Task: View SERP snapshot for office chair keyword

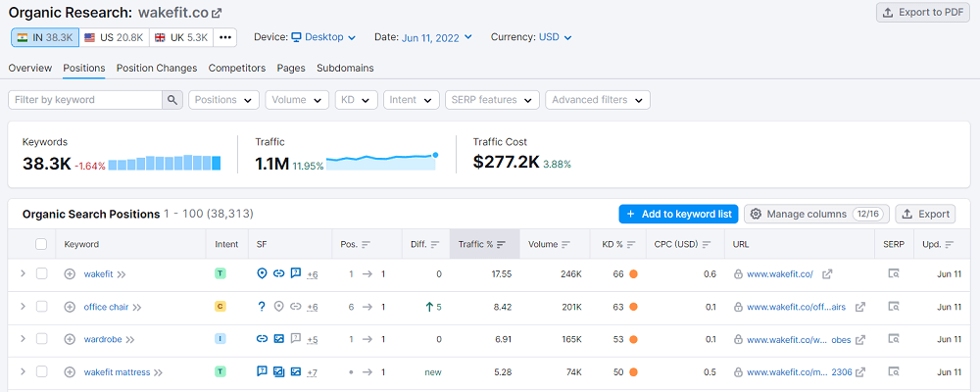Action: tap(894, 307)
